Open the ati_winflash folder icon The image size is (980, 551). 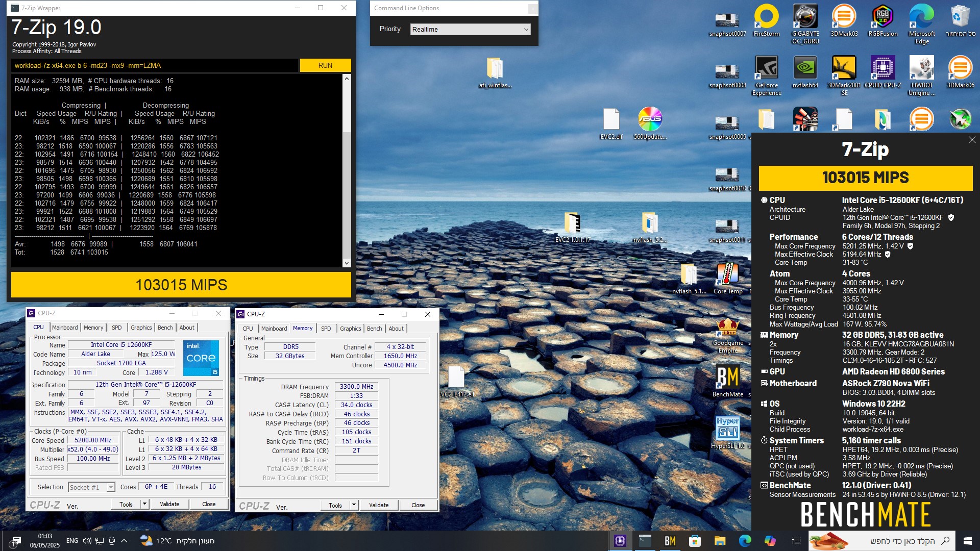coord(495,72)
